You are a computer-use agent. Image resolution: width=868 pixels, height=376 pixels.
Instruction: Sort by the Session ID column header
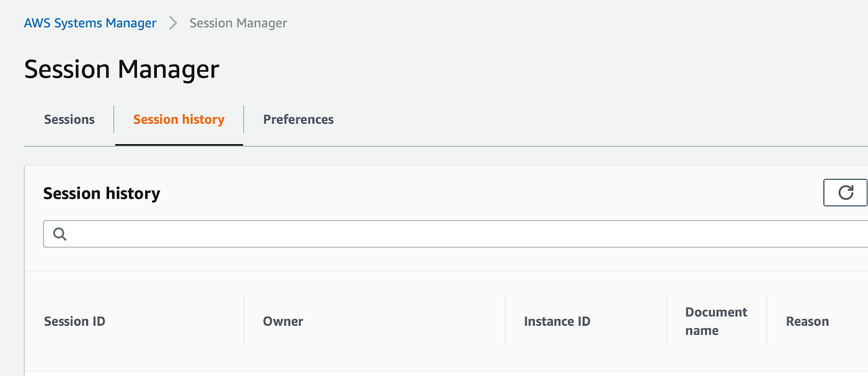click(75, 321)
